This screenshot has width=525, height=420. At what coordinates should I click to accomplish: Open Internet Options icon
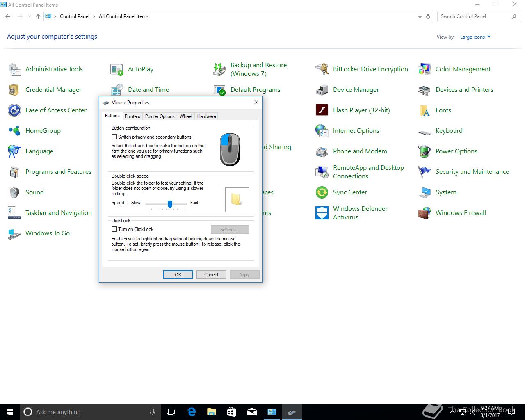tap(322, 131)
